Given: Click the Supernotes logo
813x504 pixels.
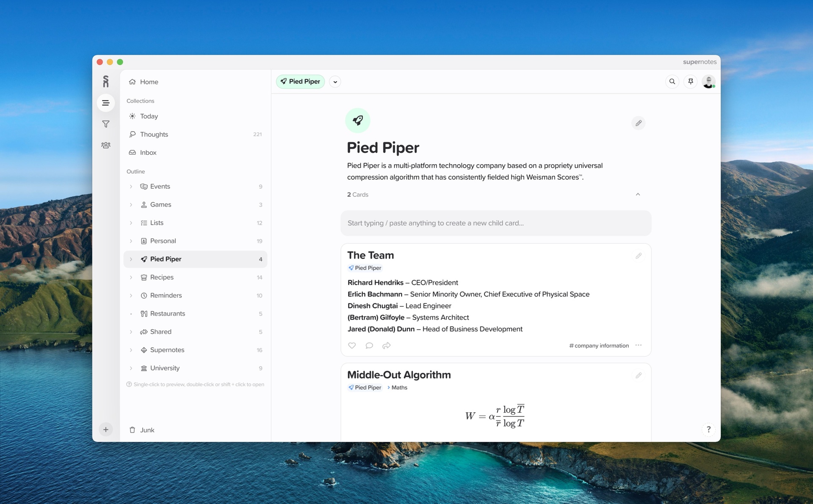Looking at the screenshot, I should [105, 81].
